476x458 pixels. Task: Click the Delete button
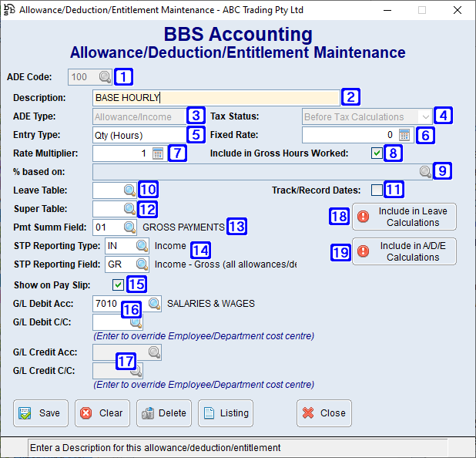click(164, 413)
